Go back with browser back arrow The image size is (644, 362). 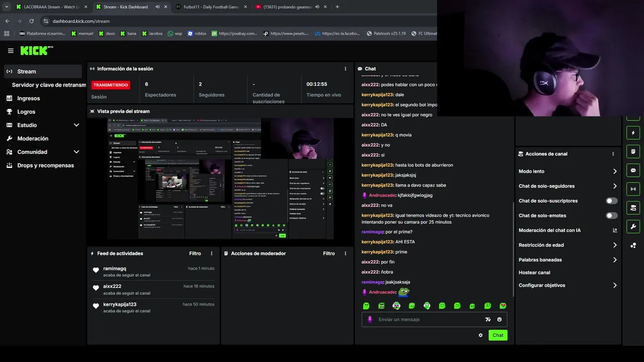pyautogui.click(x=7, y=21)
